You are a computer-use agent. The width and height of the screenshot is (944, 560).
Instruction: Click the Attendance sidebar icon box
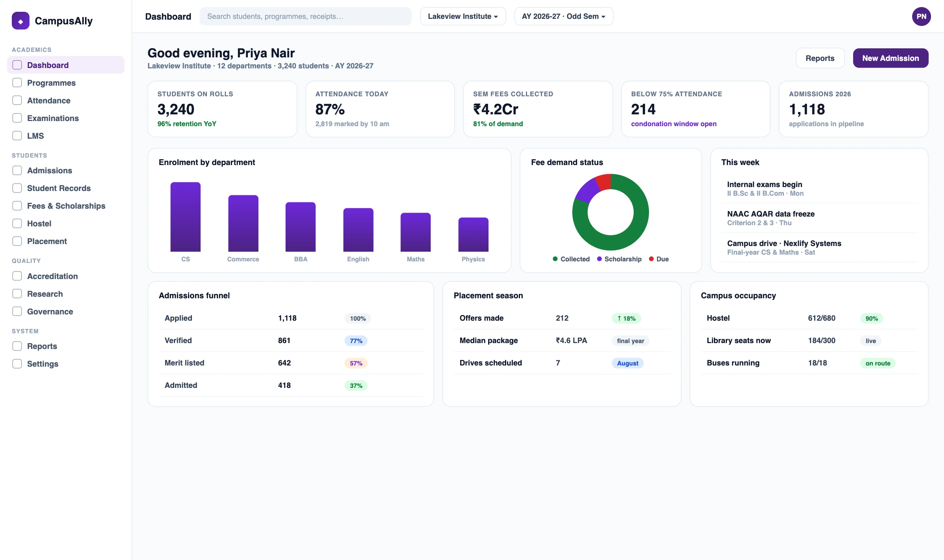coord(17,100)
